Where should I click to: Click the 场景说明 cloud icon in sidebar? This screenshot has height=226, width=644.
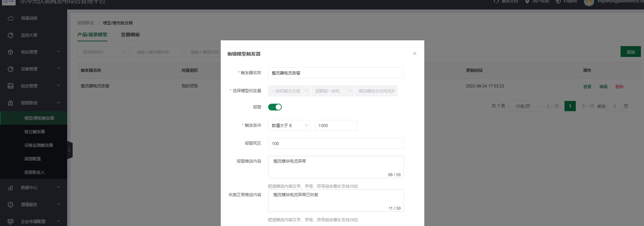click(11, 18)
